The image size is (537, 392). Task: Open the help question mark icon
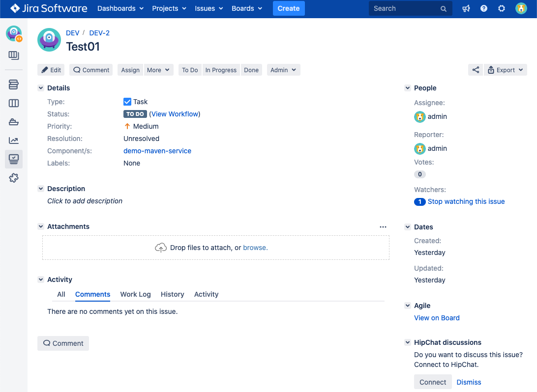[484, 8]
